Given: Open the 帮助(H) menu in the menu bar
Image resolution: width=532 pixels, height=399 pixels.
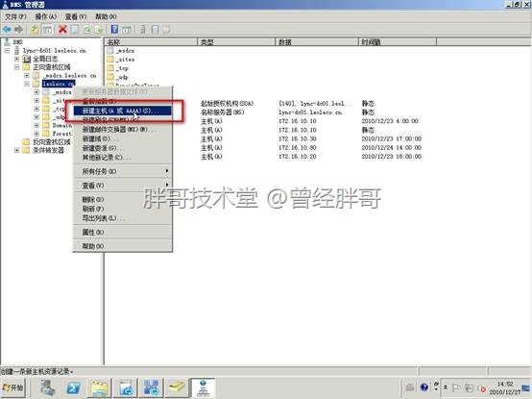Looking at the screenshot, I should click(x=106, y=16).
